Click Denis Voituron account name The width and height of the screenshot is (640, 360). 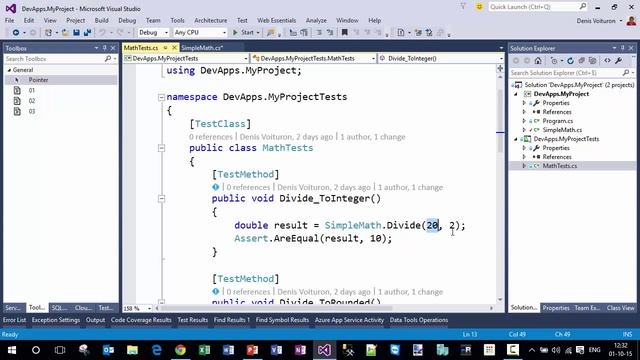[596, 20]
